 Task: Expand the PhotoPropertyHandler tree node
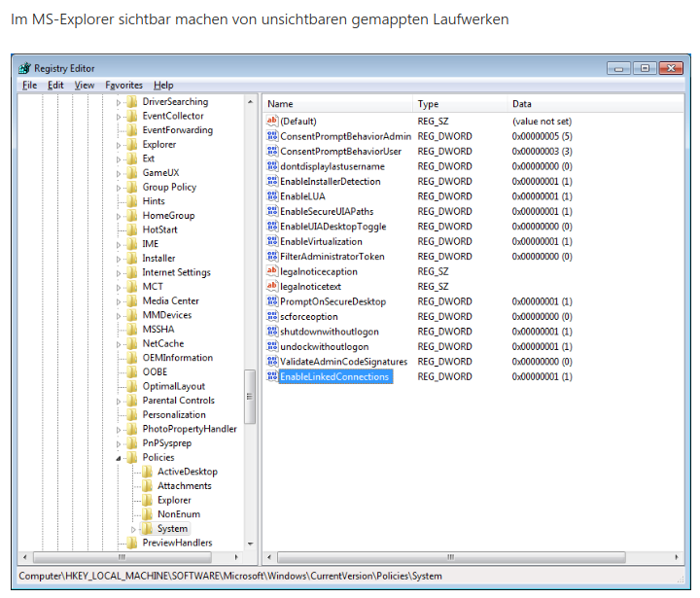[x=119, y=430]
